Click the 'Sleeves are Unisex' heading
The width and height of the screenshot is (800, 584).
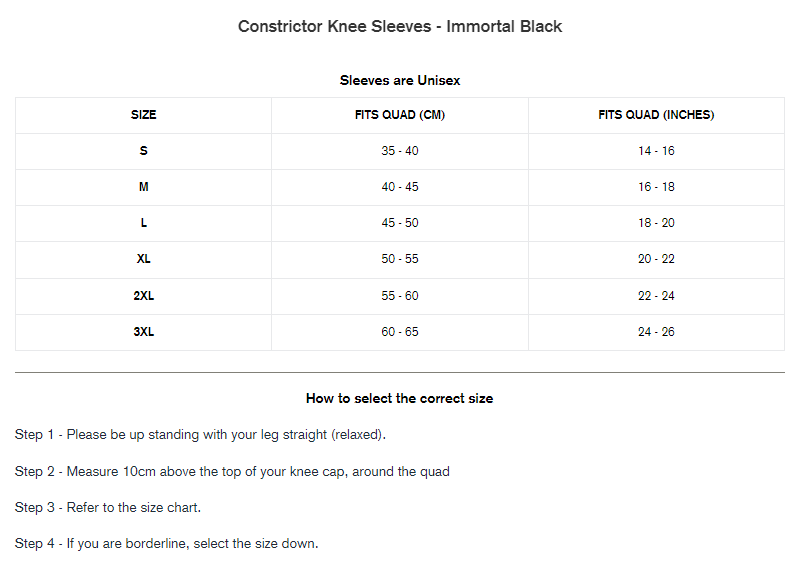coord(400,80)
